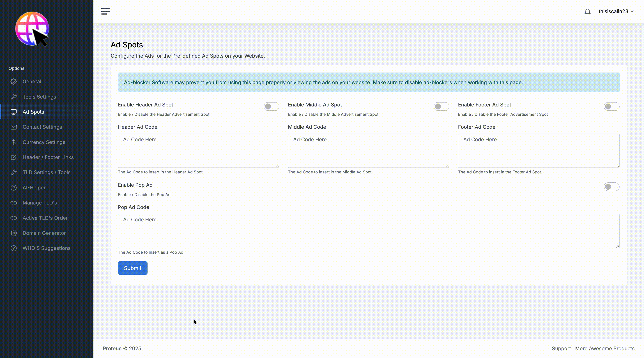The height and width of the screenshot is (358, 644).
Task: Click the TLD Settings / Tools icon
Action: pos(13,172)
